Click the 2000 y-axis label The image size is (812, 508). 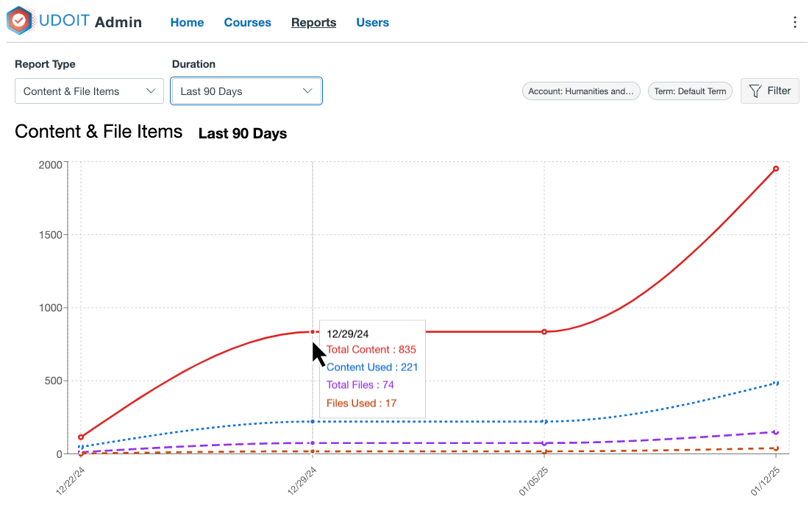coord(51,164)
